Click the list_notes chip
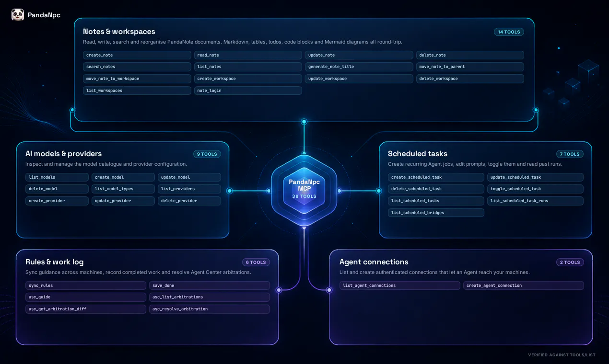This screenshot has width=609, height=364. tap(248, 67)
